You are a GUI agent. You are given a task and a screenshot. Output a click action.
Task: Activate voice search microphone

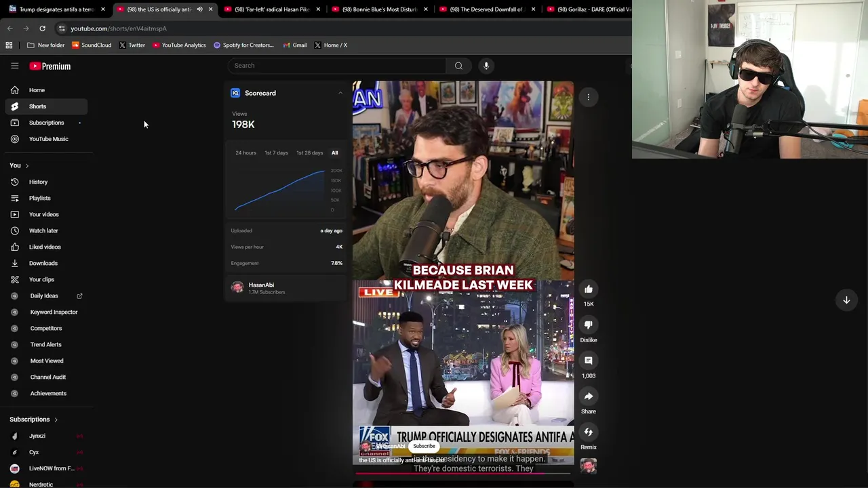(486, 66)
